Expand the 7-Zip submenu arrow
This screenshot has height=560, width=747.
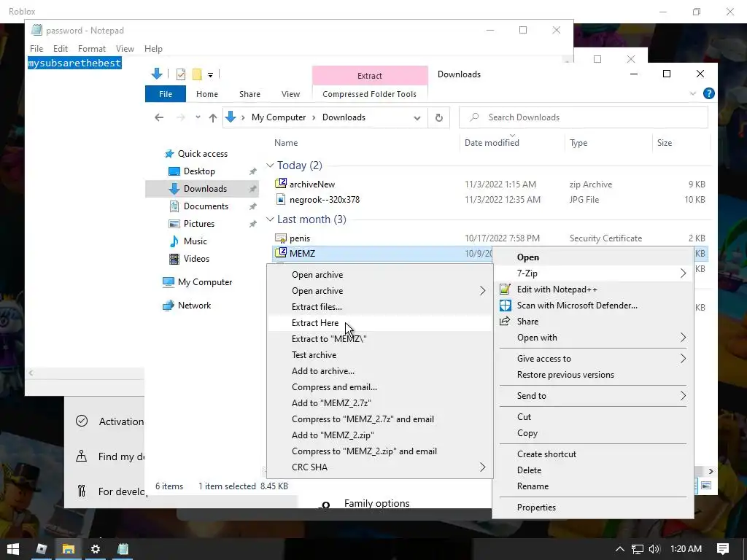click(683, 273)
